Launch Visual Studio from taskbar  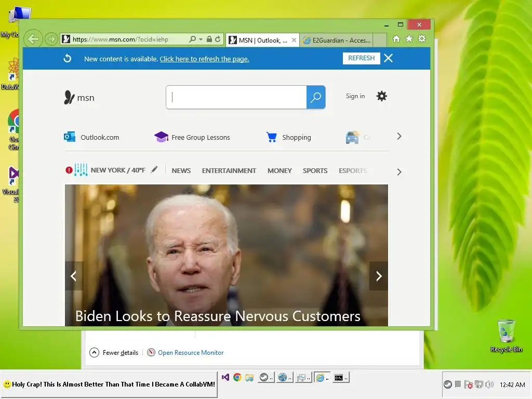[225, 377]
